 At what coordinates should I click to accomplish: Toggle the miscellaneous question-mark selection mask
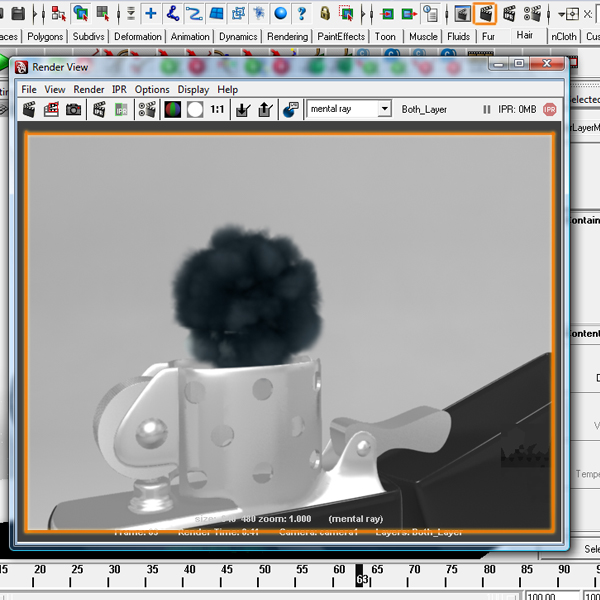point(302,14)
